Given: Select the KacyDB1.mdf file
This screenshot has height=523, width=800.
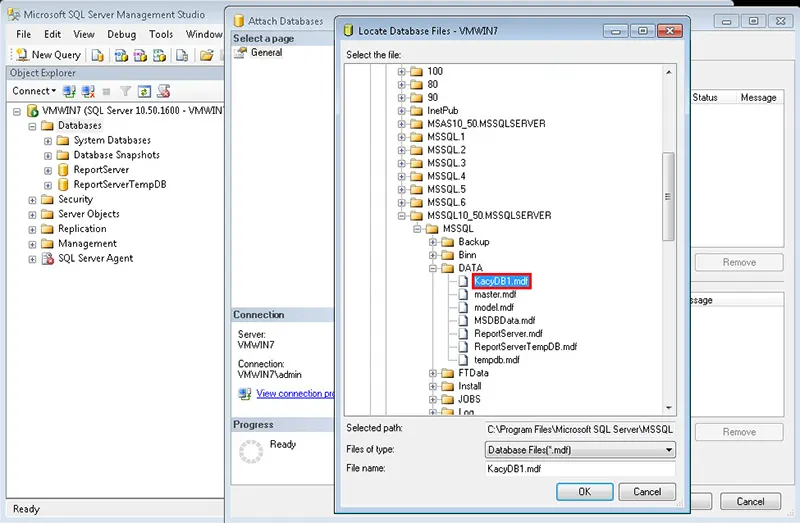Looking at the screenshot, I should pos(501,281).
